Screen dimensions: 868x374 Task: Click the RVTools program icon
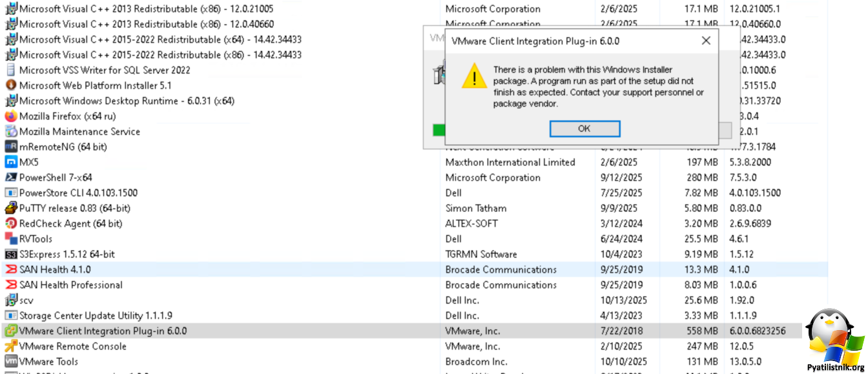(11, 239)
